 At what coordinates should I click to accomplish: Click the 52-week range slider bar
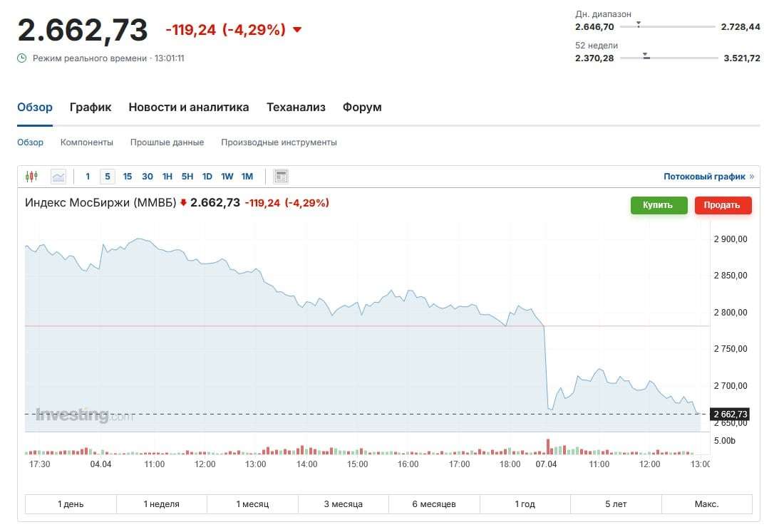[x=668, y=58]
